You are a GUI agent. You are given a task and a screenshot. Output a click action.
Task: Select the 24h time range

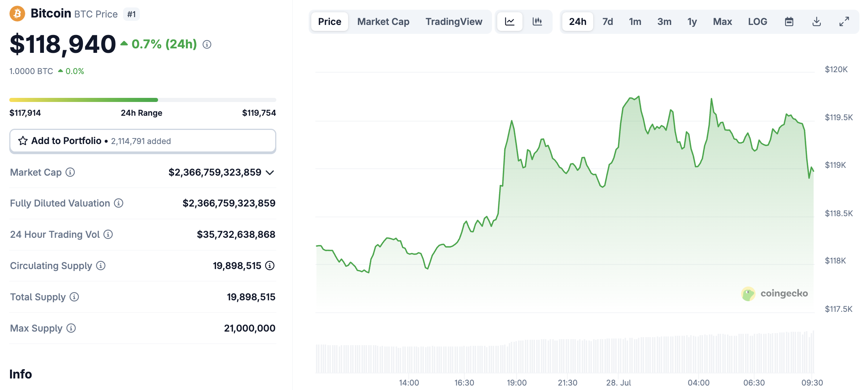coord(578,22)
